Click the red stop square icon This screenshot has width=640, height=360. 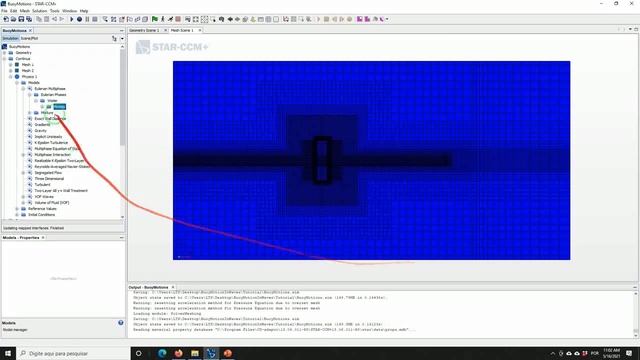178,19
